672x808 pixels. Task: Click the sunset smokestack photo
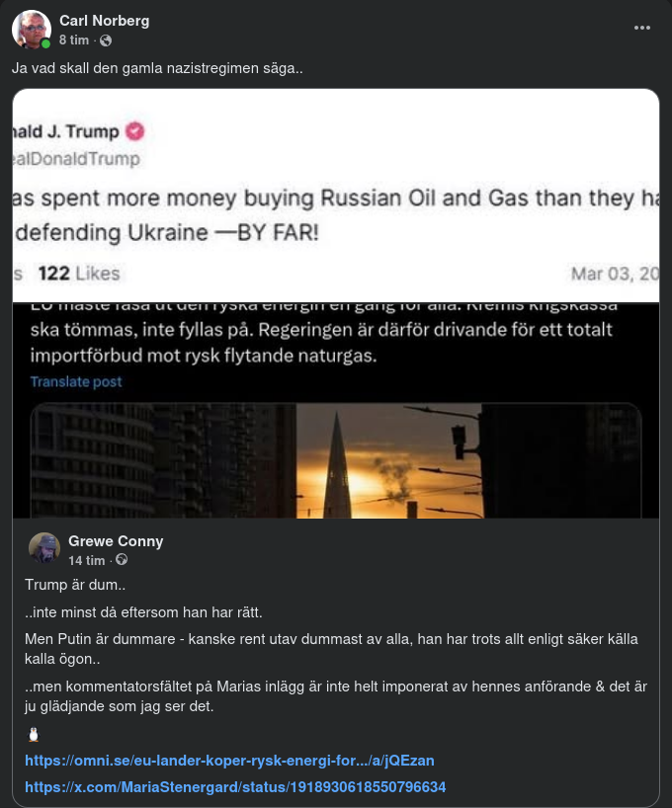[x=336, y=459]
